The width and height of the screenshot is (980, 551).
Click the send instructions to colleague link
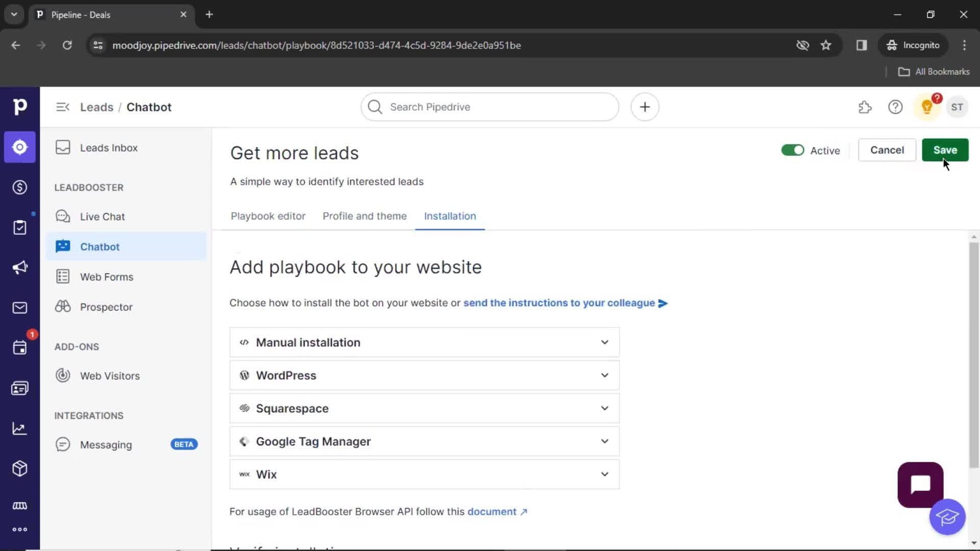click(565, 303)
